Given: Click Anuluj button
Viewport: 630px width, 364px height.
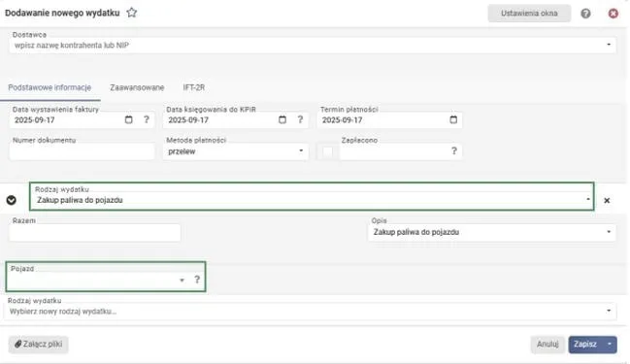Looking at the screenshot, I should pyautogui.click(x=547, y=345).
